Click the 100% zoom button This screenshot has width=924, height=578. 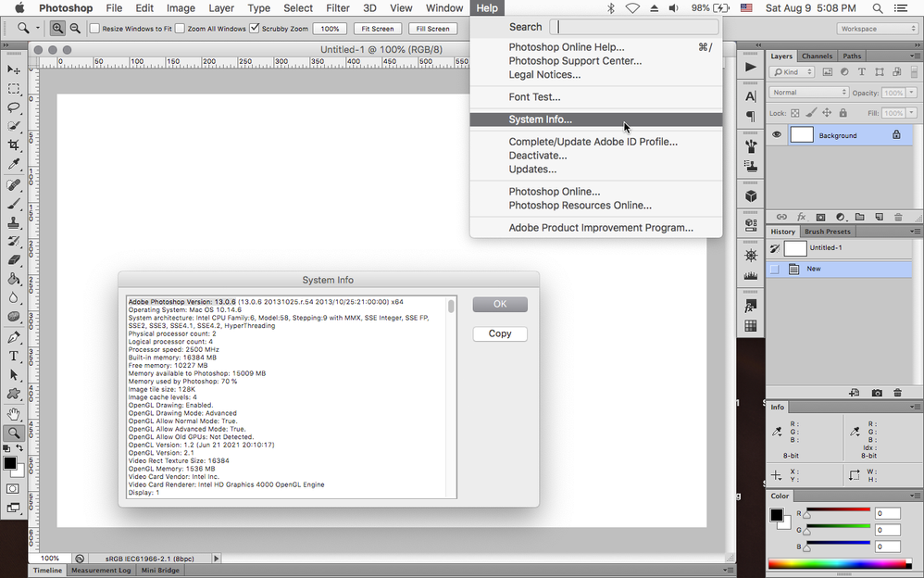point(330,29)
